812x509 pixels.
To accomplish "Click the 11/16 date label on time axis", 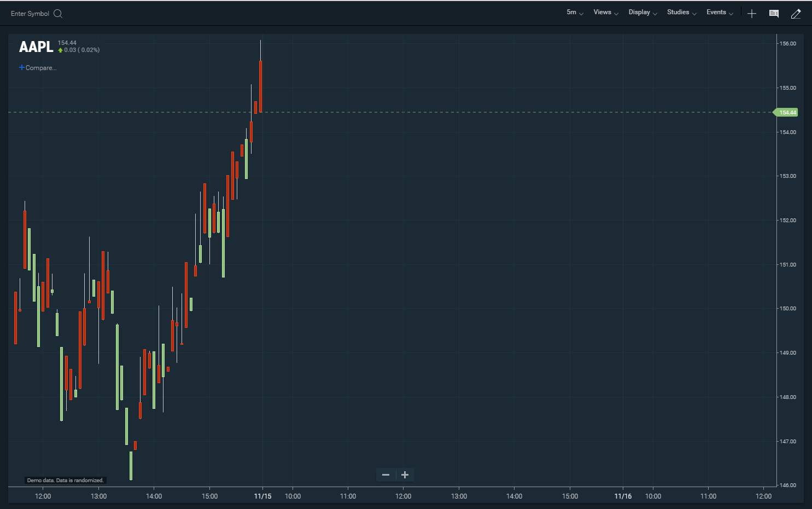I will (623, 496).
